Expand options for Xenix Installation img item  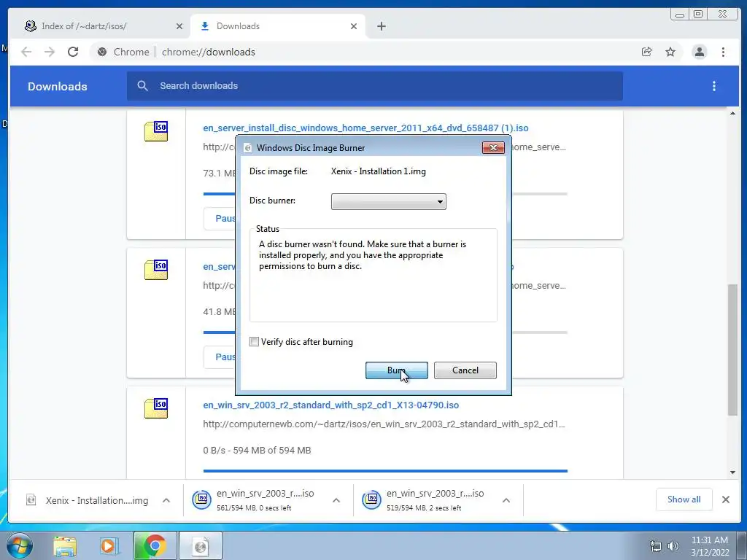click(x=166, y=500)
